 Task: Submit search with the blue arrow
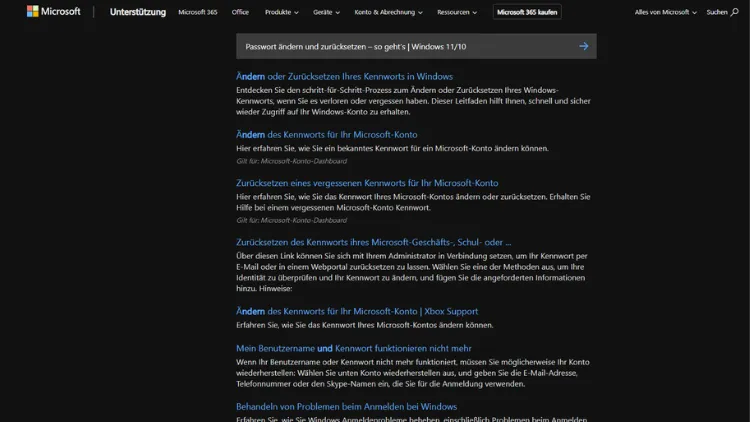(x=584, y=46)
